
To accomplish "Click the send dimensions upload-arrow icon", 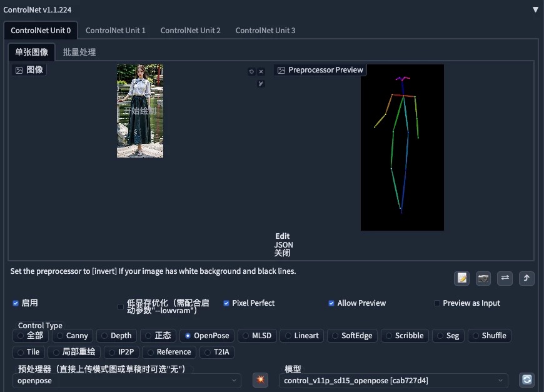I will [x=526, y=278].
